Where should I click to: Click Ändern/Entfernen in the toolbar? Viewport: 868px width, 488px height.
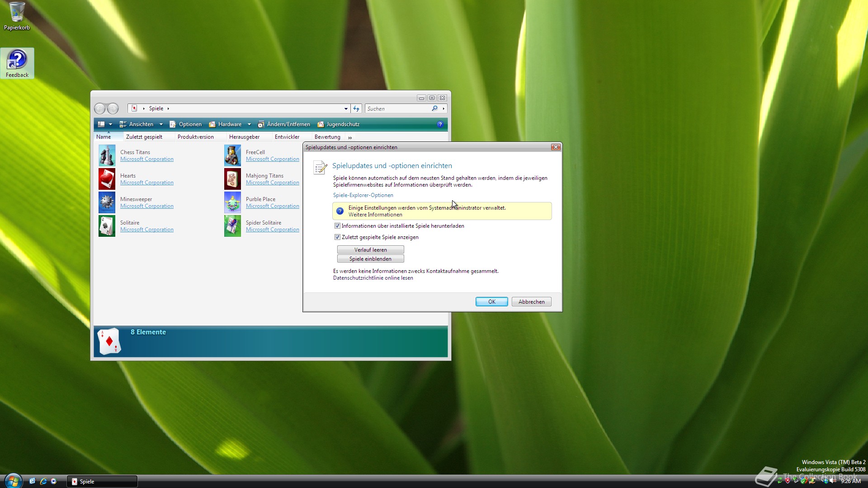(x=284, y=124)
